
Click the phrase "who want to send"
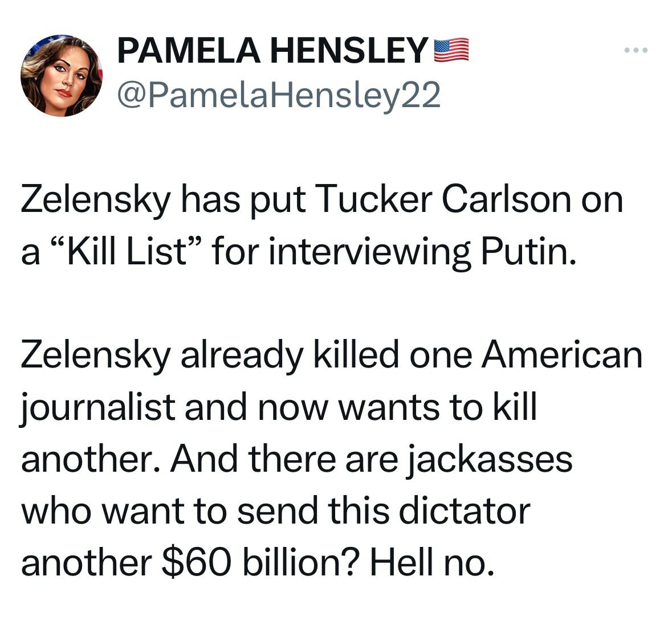pyautogui.click(x=169, y=510)
